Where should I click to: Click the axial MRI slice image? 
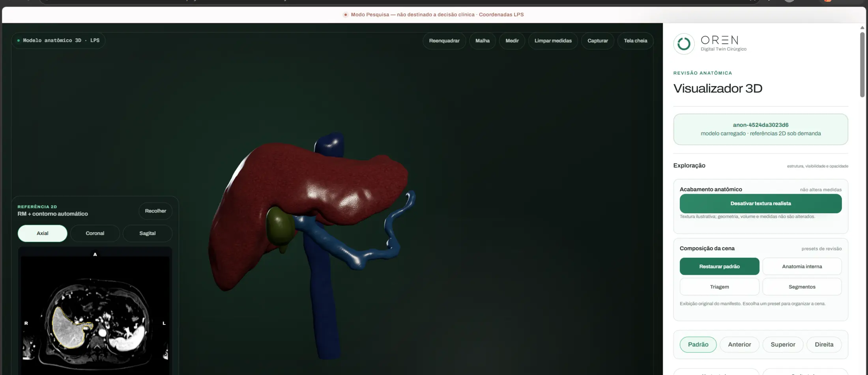pos(95,315)
